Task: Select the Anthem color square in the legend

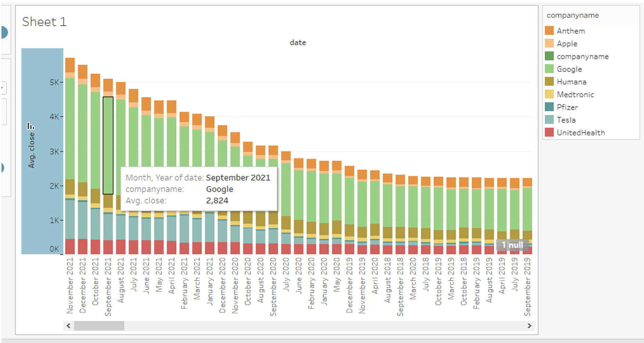Action: coord(549,31)
